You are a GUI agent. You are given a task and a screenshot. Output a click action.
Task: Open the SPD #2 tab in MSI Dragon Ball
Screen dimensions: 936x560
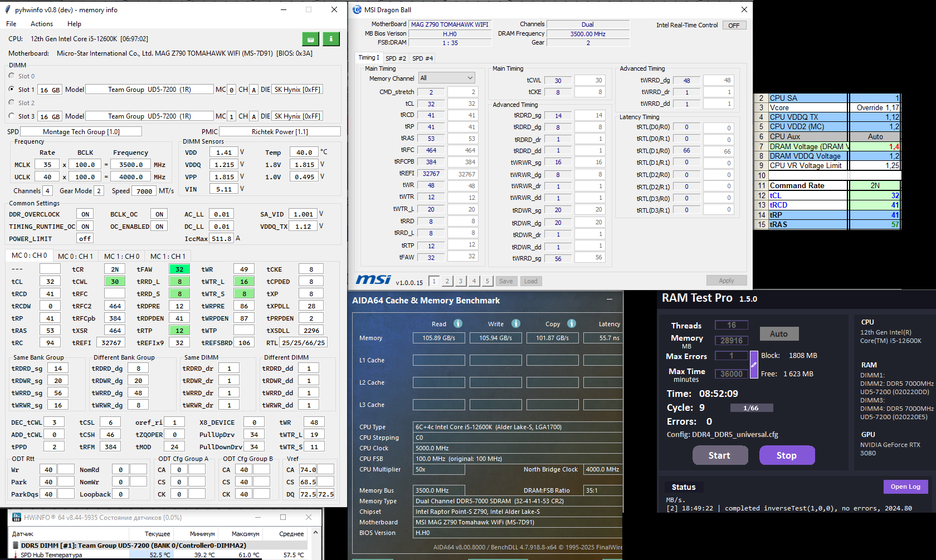coord(396,58)
